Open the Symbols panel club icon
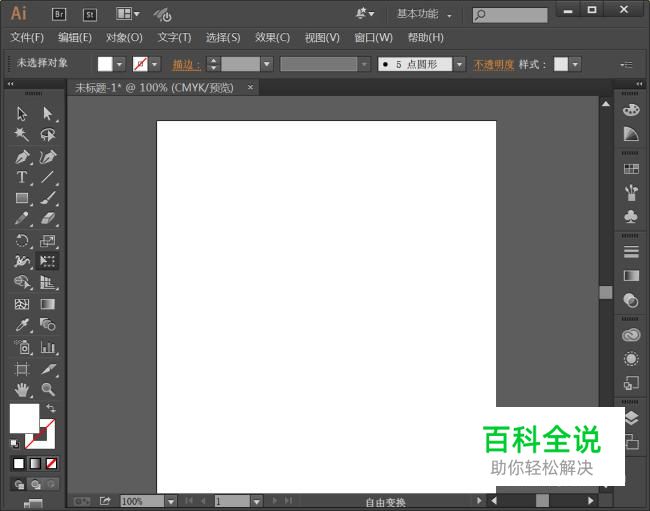 (x=631, y=216)
